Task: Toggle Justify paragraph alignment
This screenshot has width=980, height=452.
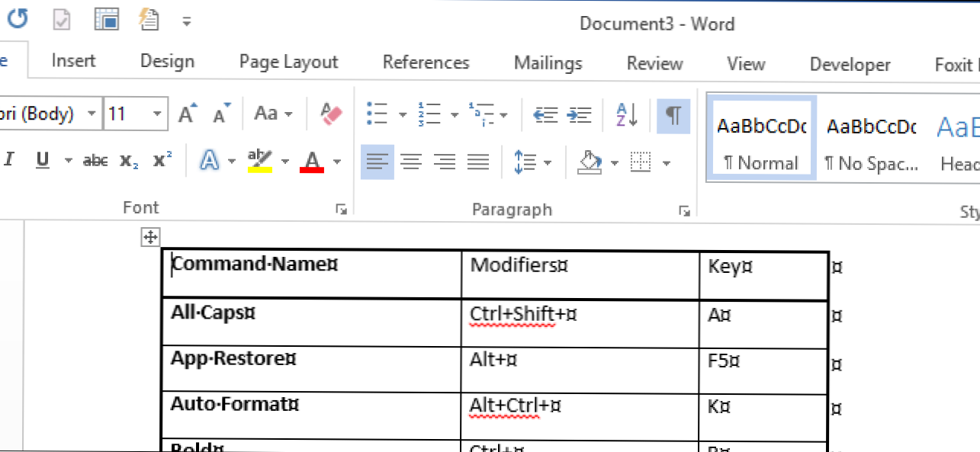Action: [x=478, y=162]
